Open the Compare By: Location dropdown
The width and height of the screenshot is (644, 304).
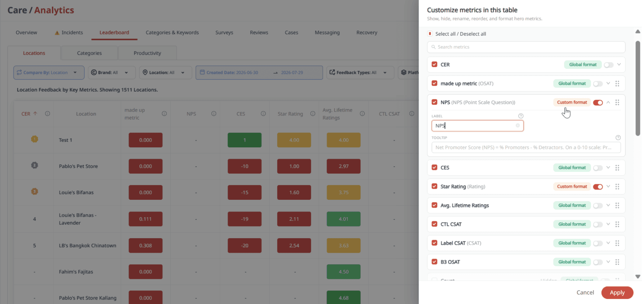pyautogui.click(x=49, y=73)
